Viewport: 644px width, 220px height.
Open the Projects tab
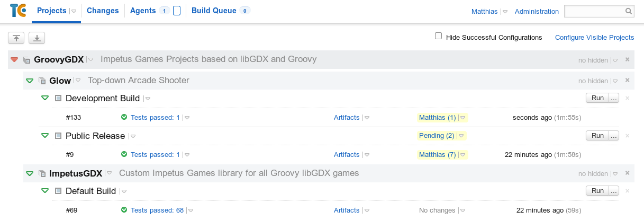52,11
